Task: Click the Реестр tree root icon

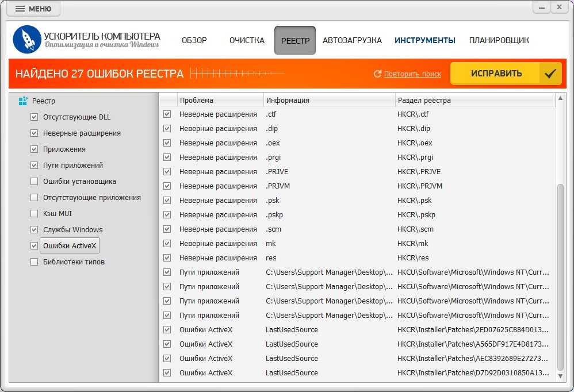Action: 23,101
